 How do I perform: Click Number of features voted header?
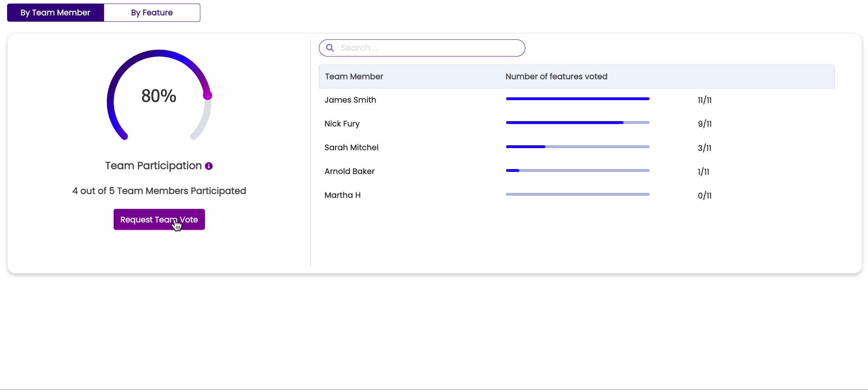click(556, 76)
